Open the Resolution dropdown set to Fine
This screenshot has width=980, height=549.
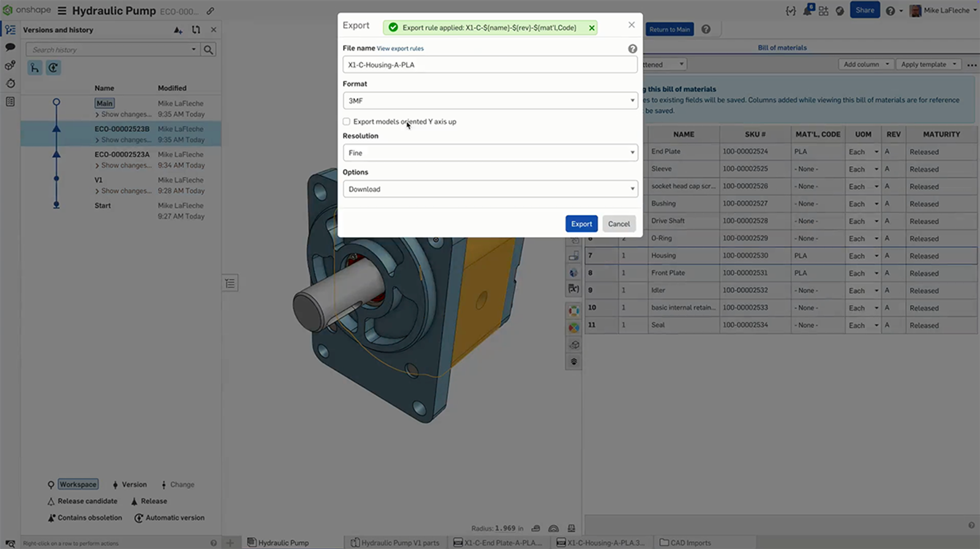490,153
